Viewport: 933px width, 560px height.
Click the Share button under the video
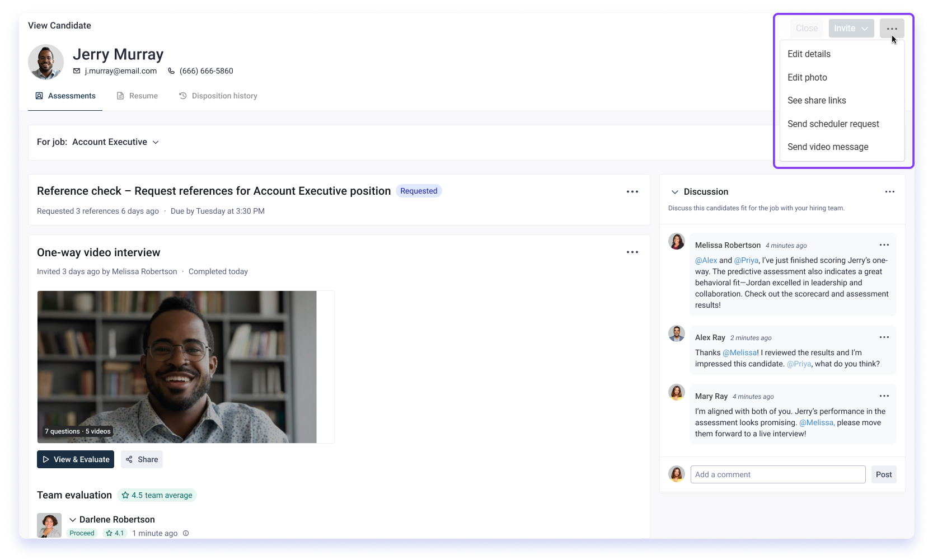(x=142, y=459)
